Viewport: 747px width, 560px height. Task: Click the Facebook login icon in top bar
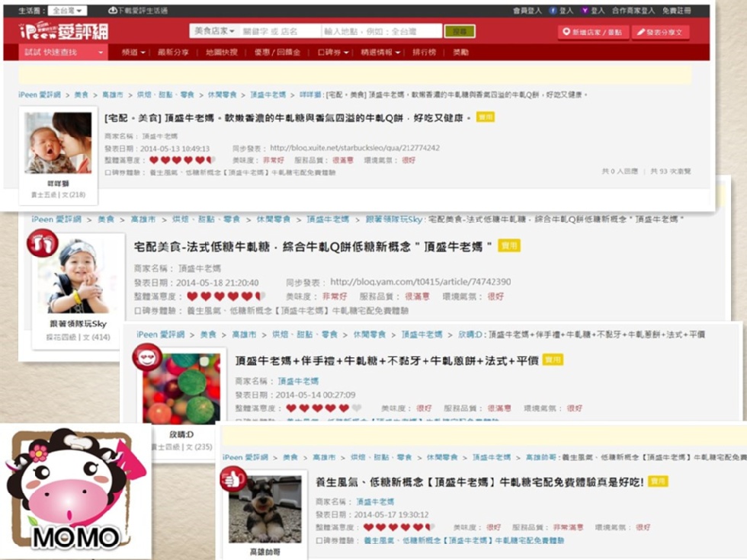click(553, 11)
